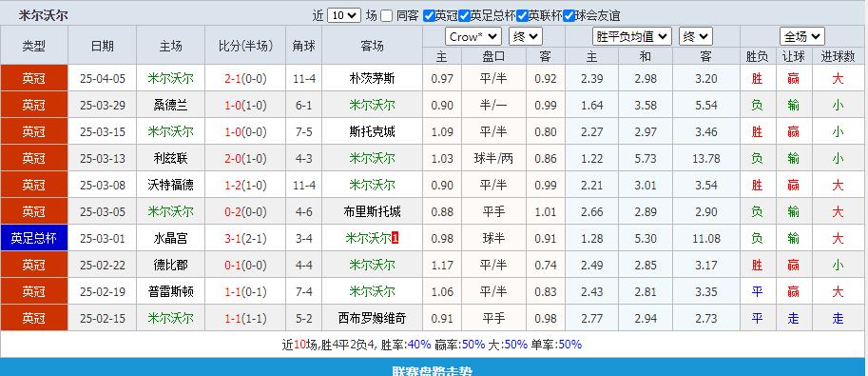The height and width of the screenshot is (376, 868).
Task: Click the 0-2(0-0) score versus 布里斯托城
Action: [x=246, y=212]
